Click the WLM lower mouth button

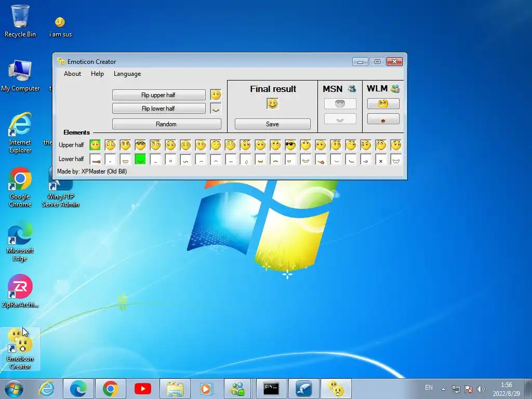[383, 119]
